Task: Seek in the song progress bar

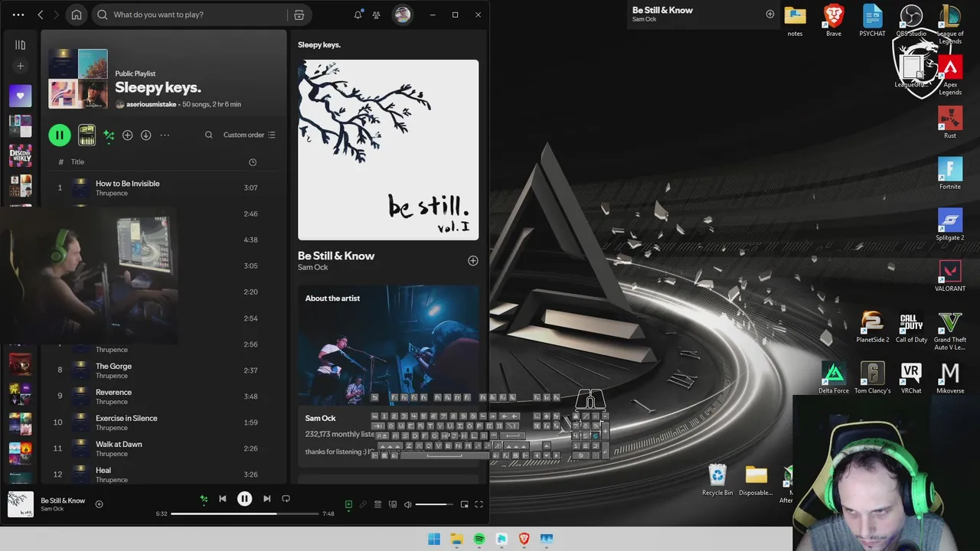Action: point(244,514)
